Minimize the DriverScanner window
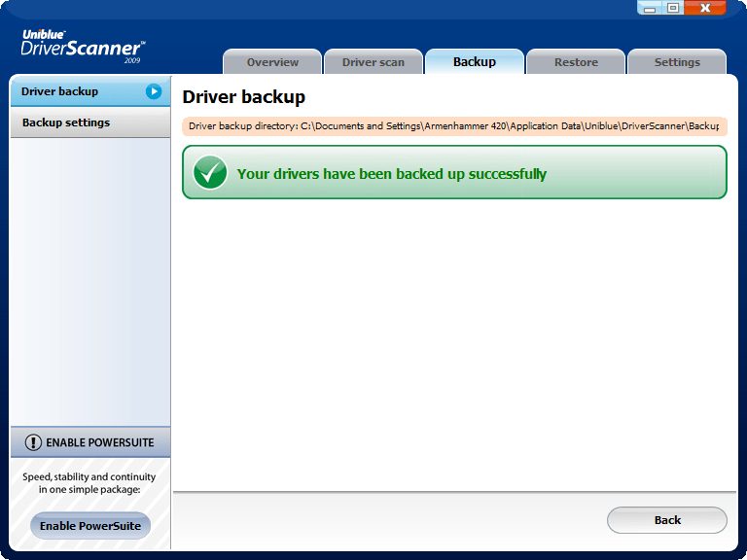747x560 pixels. [x=650, y=8]
